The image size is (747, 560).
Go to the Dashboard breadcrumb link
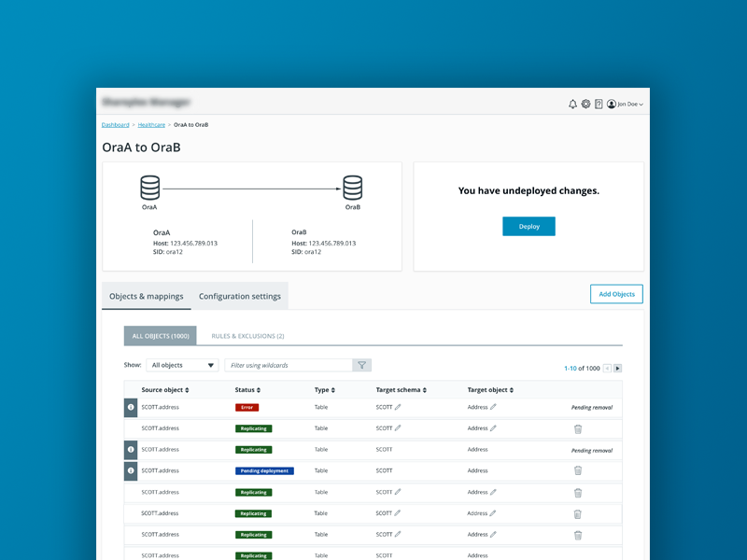click(115, 125)
